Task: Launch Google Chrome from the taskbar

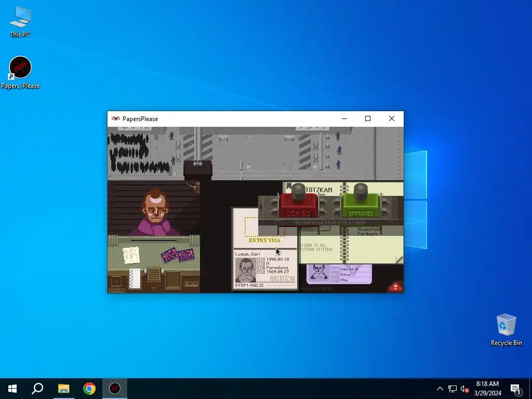Action: click(89, 389)
